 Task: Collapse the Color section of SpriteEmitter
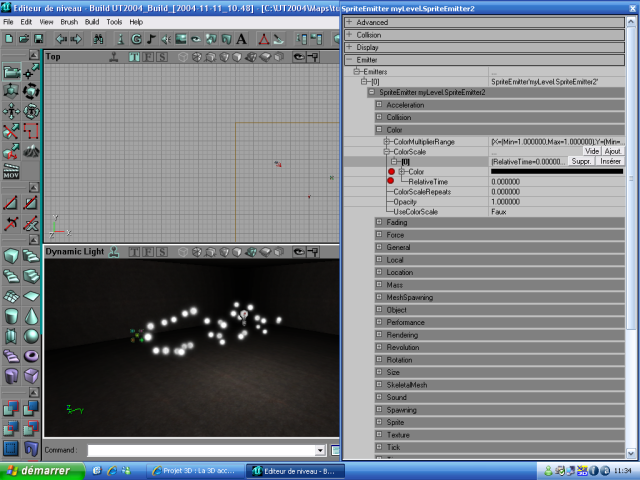pos(379,130)
